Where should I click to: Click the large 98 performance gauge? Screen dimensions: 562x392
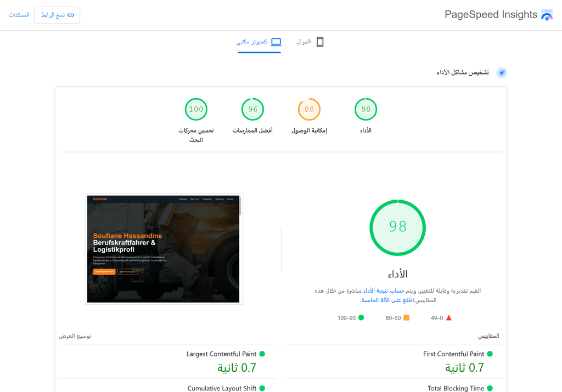397,228
